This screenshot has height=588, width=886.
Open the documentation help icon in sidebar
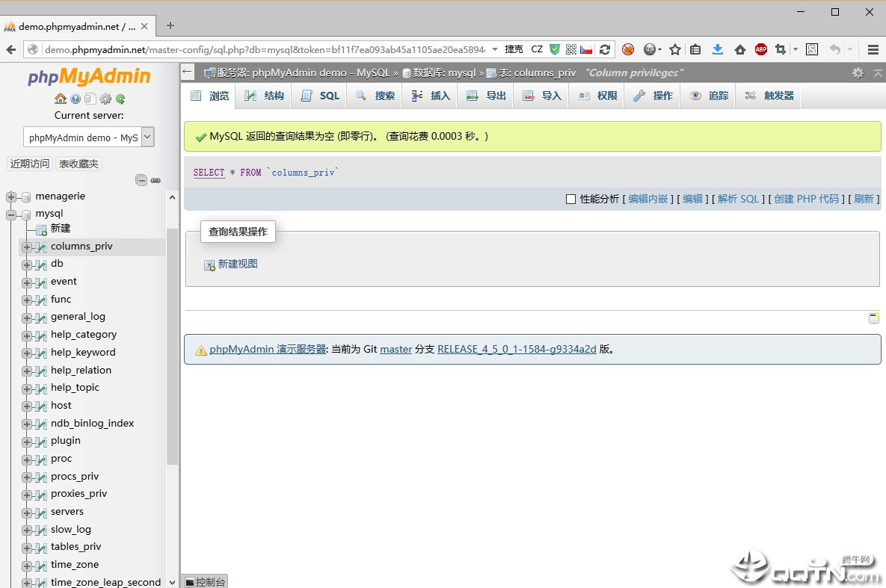(76, 99)
